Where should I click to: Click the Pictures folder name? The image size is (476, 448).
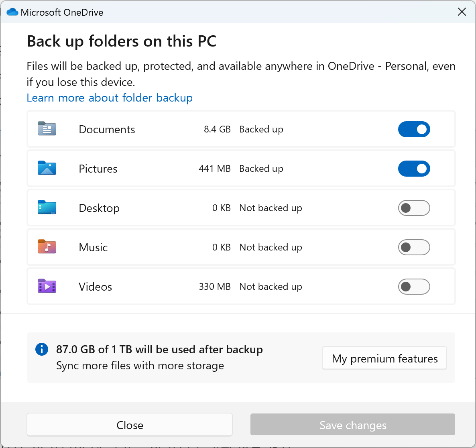point(98,169)
